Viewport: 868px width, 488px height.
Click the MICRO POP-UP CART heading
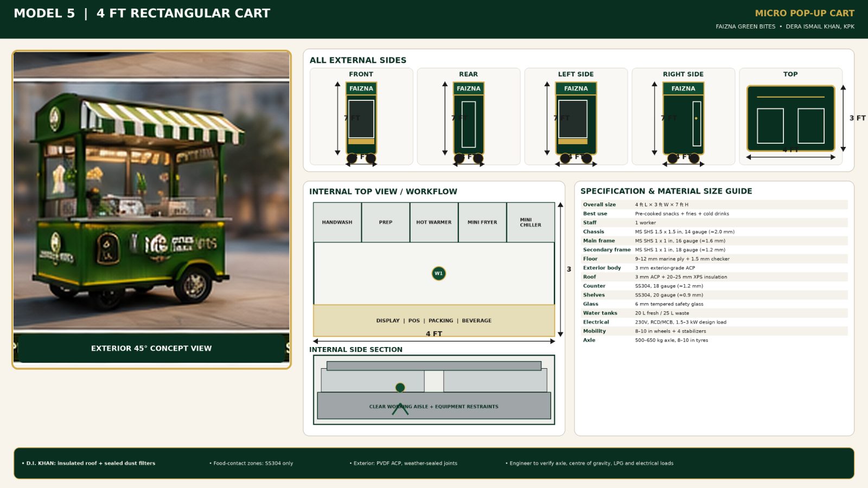tap(805, 13)
